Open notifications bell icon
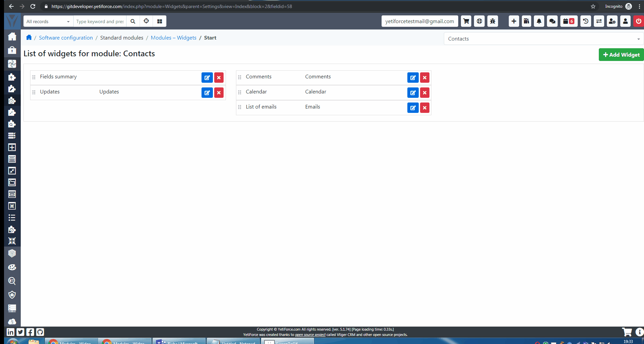644x344 pixels. [x=539, y=21]
